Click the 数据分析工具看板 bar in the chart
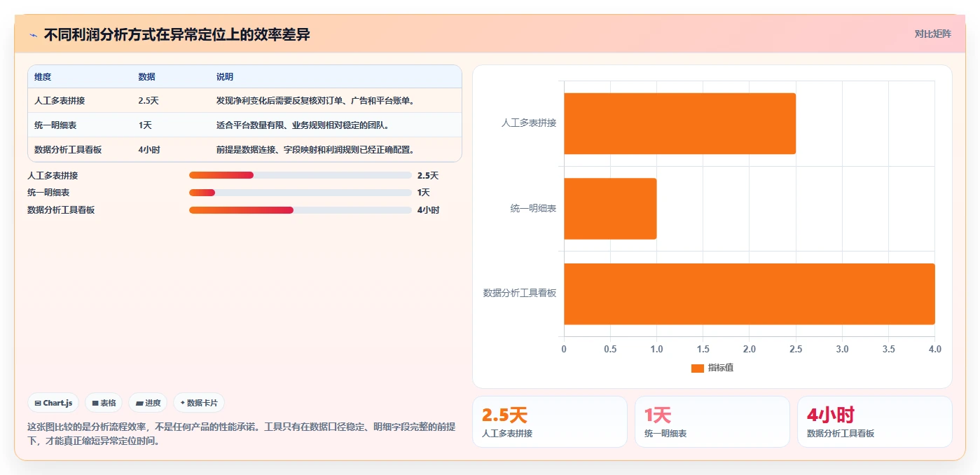 [750, 294]
